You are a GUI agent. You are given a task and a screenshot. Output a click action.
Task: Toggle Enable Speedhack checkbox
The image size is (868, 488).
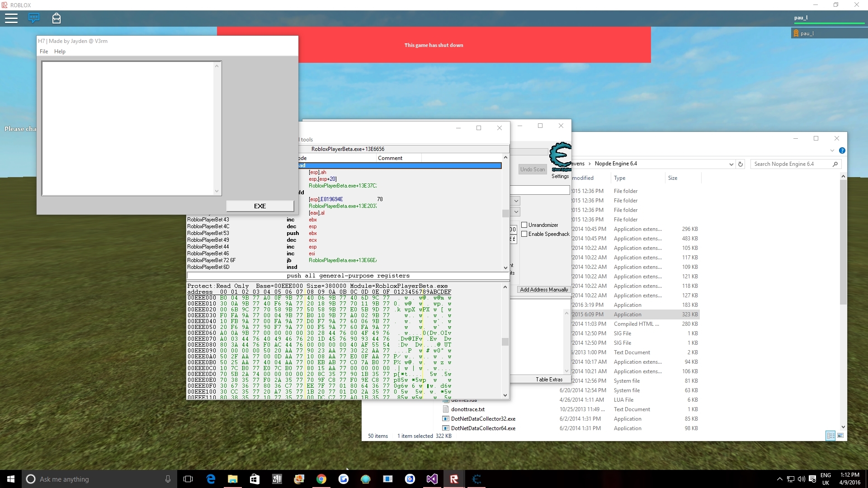click(x=524, y=234)
